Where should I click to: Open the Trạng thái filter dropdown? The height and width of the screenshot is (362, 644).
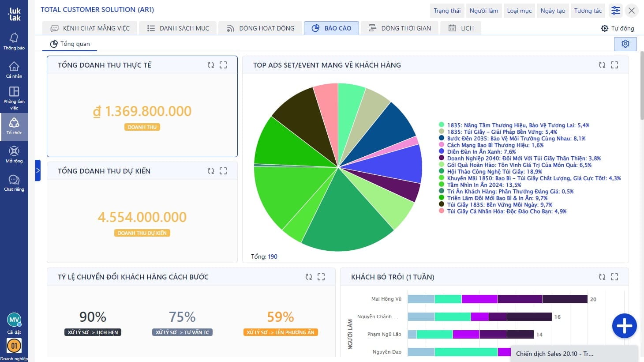point(447,11)
